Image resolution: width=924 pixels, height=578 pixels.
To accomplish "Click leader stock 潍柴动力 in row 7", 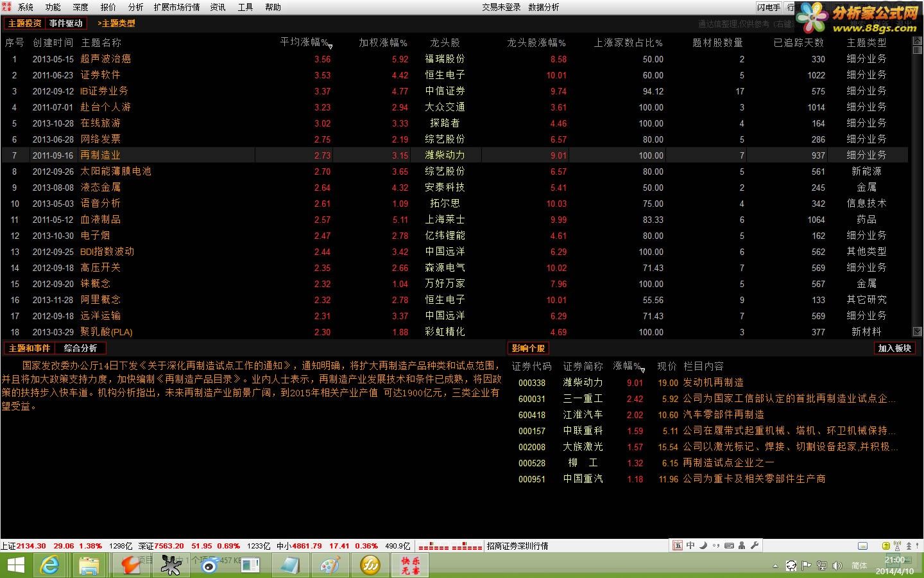I will pyautogui.click(x=445, y=155).
